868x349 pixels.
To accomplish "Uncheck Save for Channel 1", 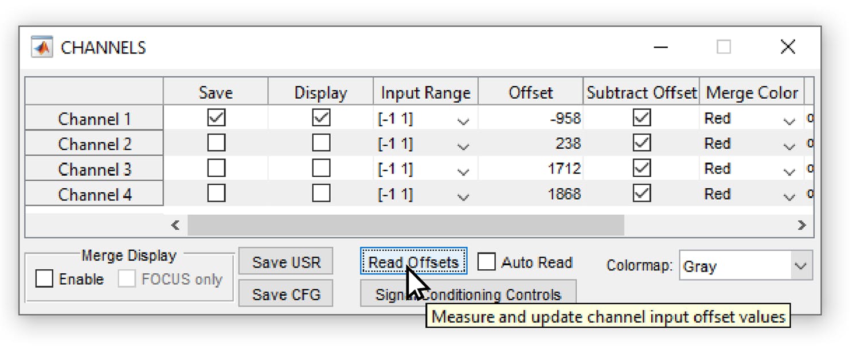I will click(216, 118).
